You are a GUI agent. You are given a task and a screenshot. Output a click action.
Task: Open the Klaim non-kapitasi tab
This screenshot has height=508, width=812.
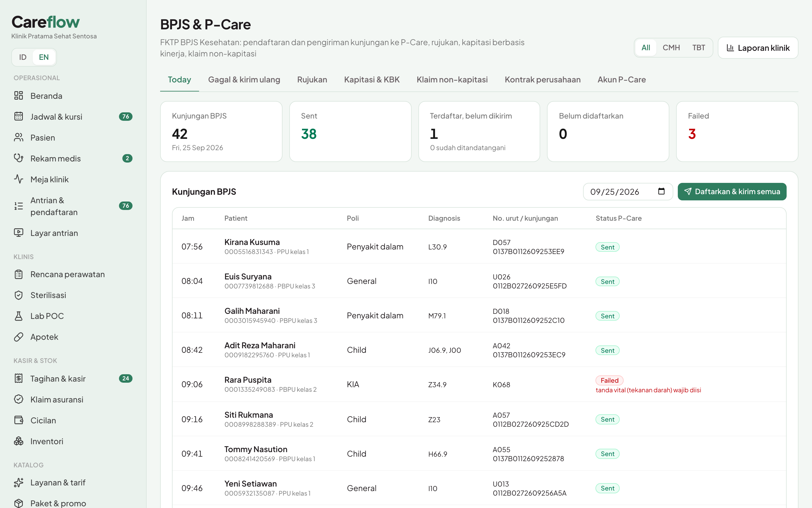pyautogui.click(x=452, y=80)
